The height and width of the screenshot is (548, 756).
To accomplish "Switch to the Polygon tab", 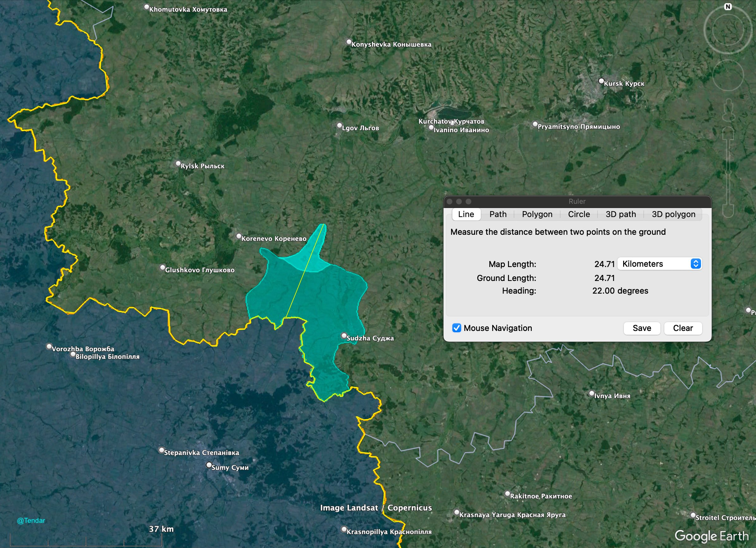I will pos(537,214).
